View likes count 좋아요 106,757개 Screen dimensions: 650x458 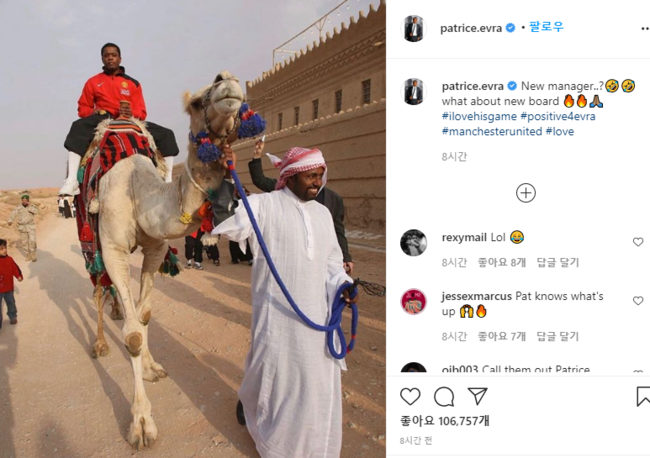[445, 421]
